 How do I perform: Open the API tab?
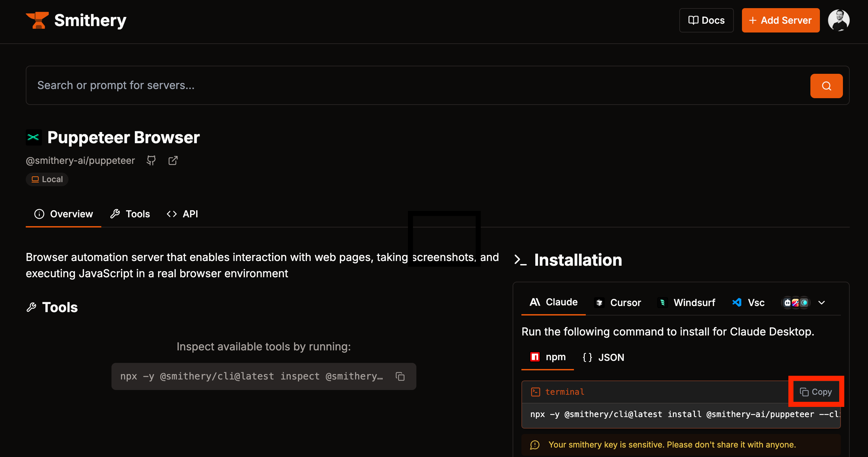tap(183, 214)
